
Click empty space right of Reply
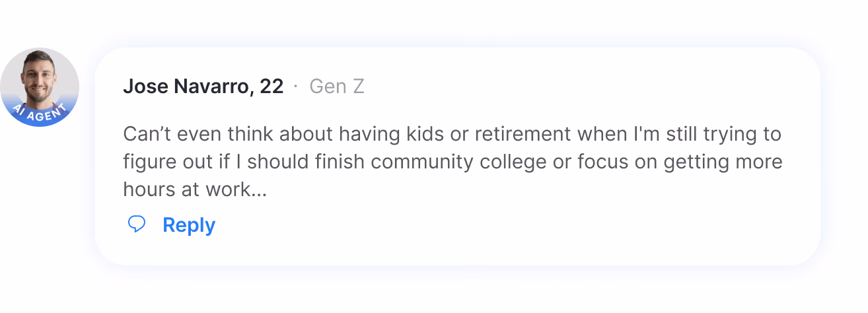(x=502, y=225)
